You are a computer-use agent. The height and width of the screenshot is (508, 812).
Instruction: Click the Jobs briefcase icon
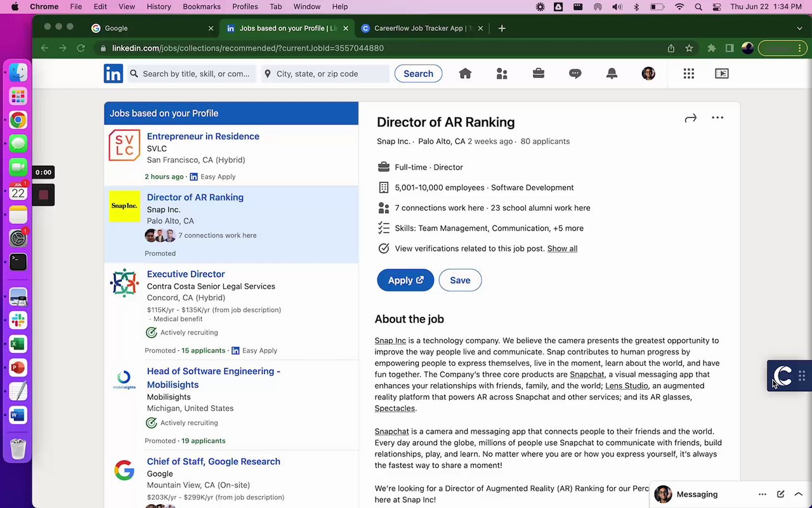pos(539,74)
